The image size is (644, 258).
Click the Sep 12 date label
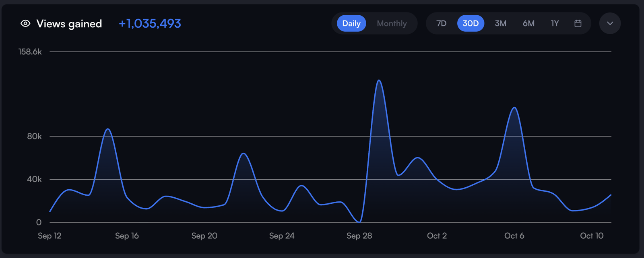coord(50,236)
